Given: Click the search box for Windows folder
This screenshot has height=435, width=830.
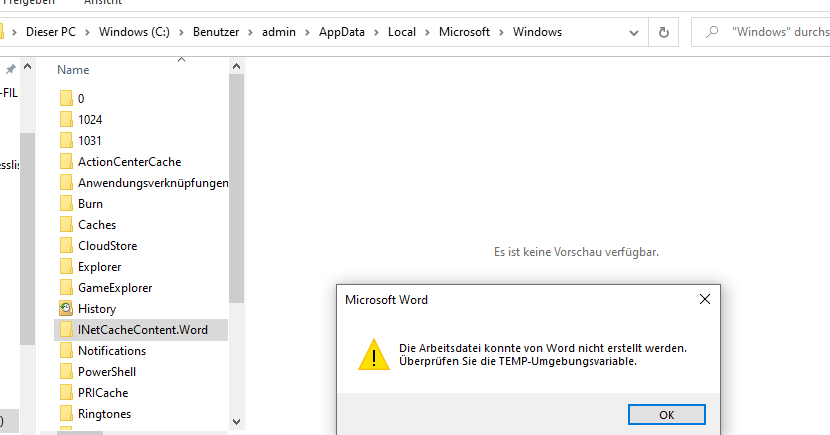Looking at the screenshot, I should [x=762, y=32].
